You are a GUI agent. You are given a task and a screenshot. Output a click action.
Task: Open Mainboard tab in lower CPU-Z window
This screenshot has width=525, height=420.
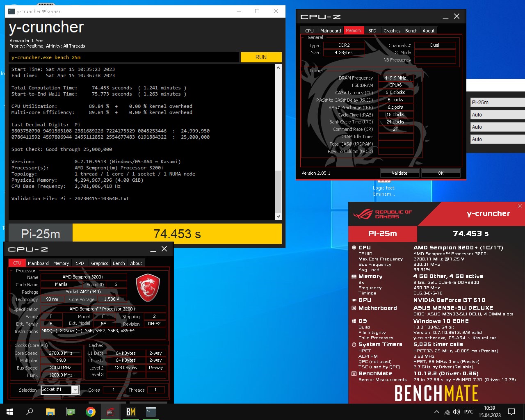point(38,263)
